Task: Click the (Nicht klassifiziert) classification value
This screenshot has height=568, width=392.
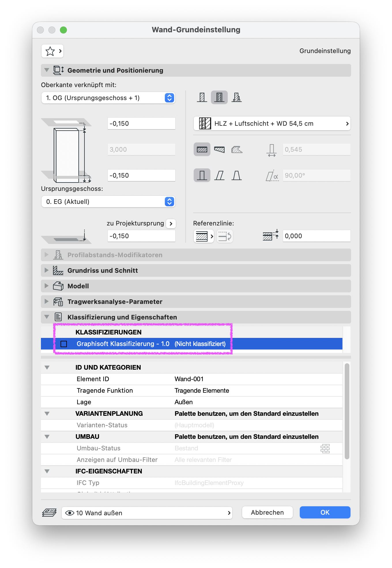Action: [200, 344]
